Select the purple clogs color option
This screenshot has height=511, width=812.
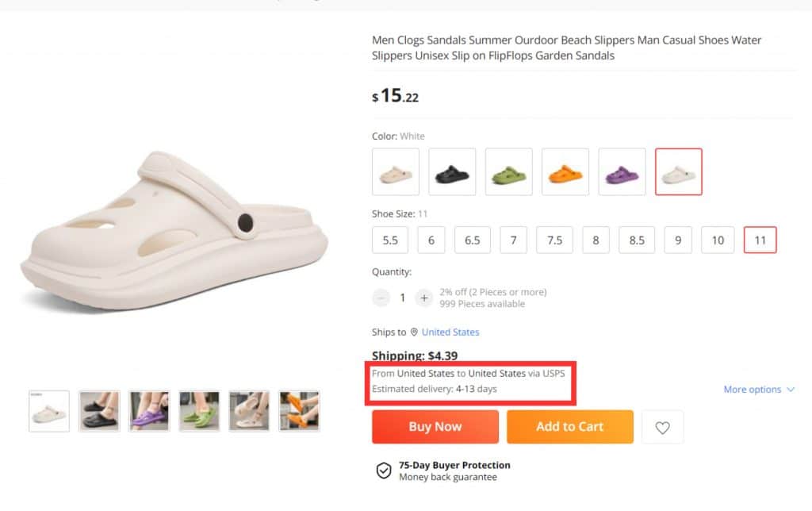coord(622,171)
